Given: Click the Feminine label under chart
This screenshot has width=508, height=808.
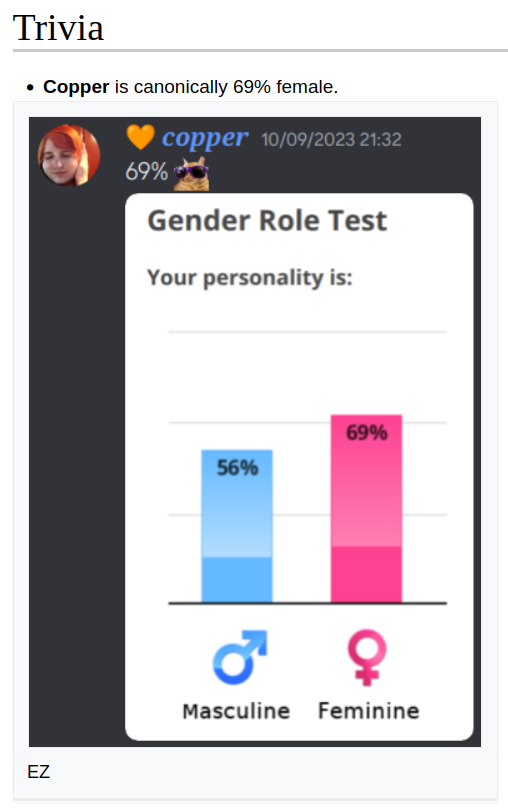Looking at the screenshot, I should click(369, 711).
